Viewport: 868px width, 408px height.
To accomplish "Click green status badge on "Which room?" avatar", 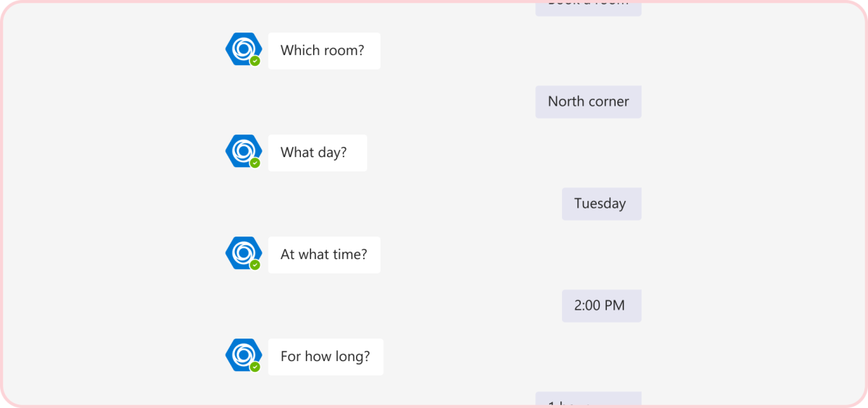I will [255, 61].
